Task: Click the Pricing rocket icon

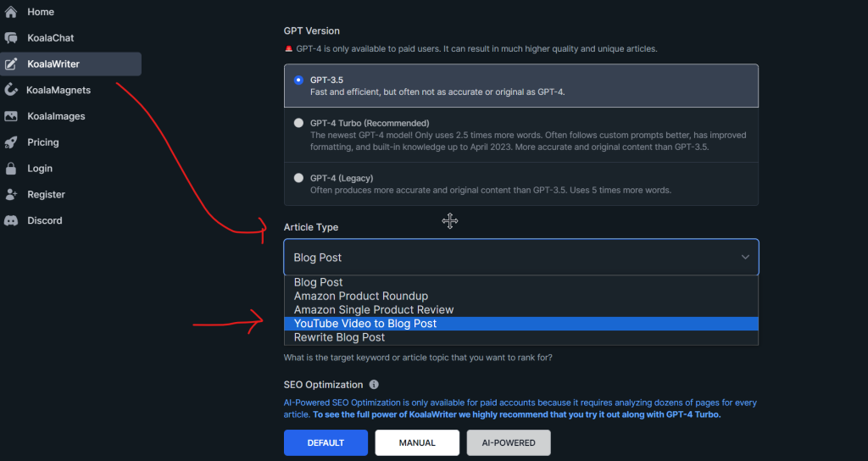Action: pos(10,142)
